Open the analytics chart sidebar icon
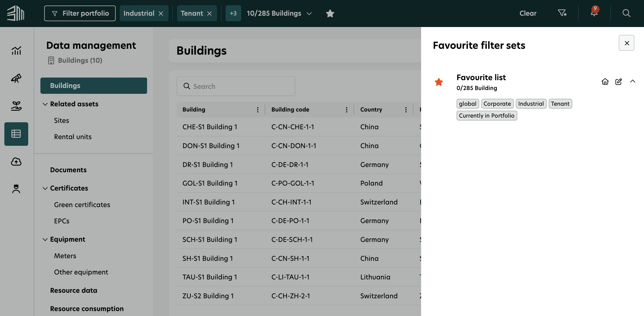This screenshot has width=644, height=316. point(16,51)
